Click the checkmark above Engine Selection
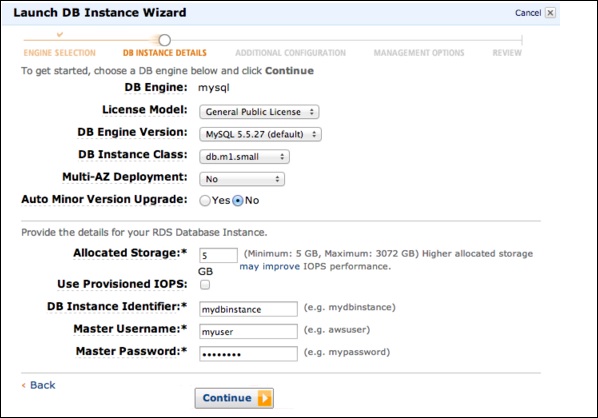The image size is (598, 418). pos(59,35)
